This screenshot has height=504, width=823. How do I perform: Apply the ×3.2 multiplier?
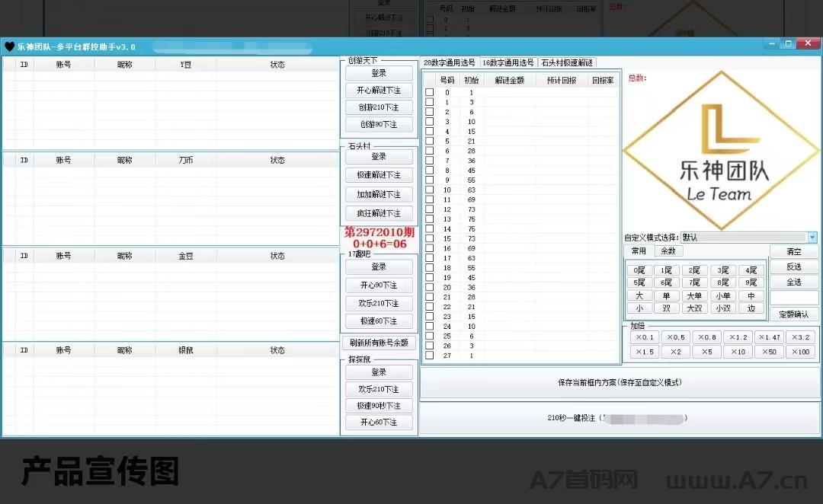[x=800, y=337]
